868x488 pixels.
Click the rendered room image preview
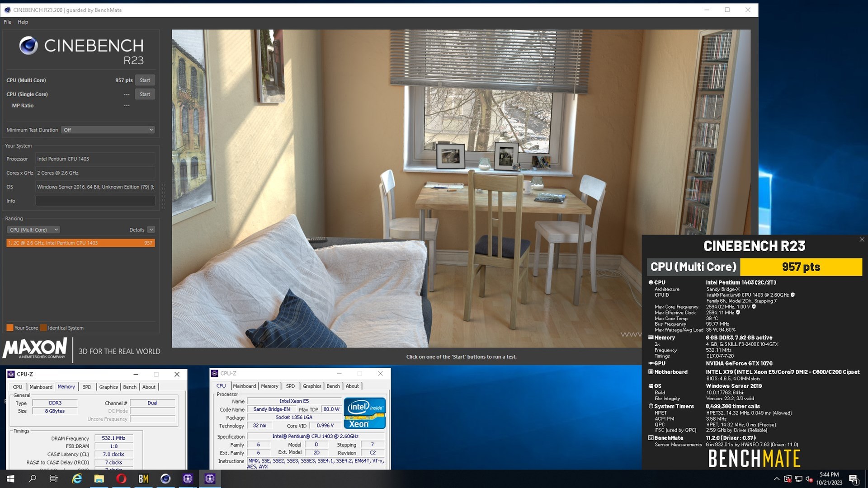(x=461, y=188)
